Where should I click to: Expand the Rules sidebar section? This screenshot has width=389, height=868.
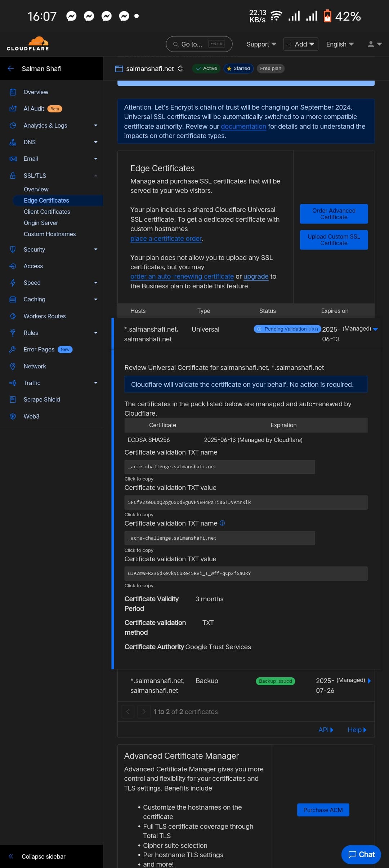tap(96, 333)
